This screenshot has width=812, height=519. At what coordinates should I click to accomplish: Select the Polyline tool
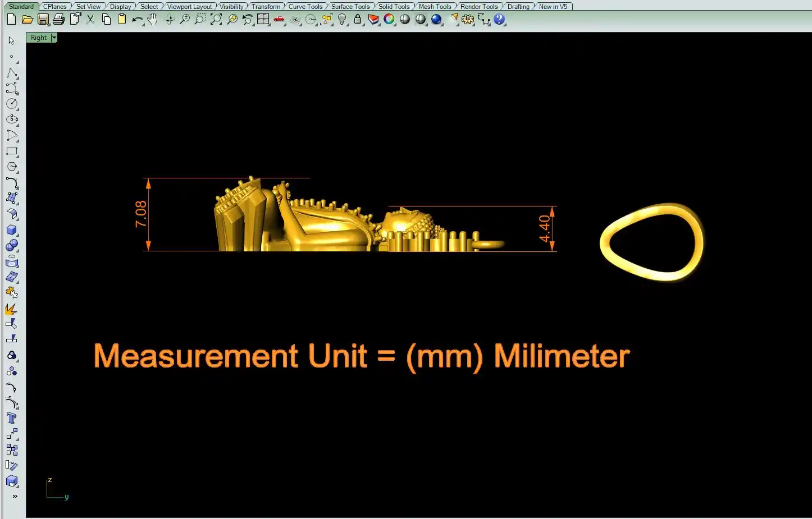click(x=11, y=74)
